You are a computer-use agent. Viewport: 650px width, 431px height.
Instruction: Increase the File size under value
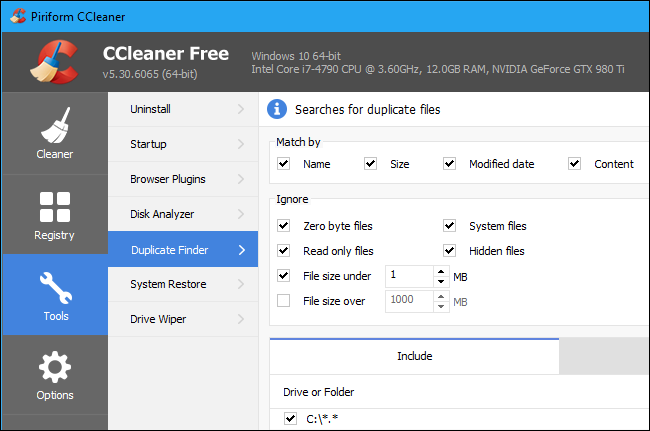441,271
